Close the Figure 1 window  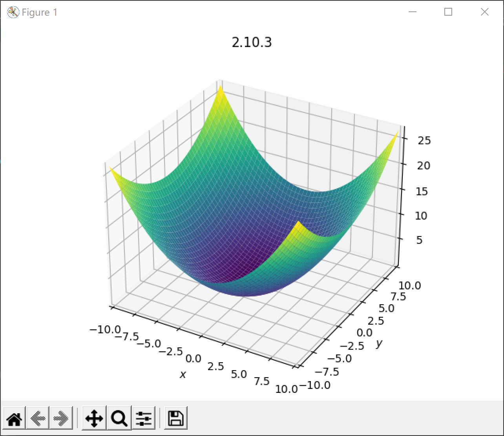485,12
